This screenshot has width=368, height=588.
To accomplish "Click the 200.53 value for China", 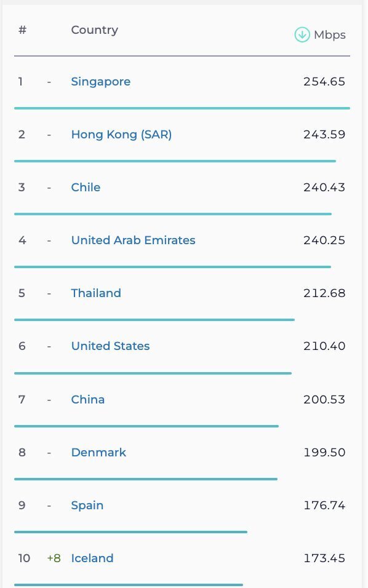I will (x=324, y=399).
